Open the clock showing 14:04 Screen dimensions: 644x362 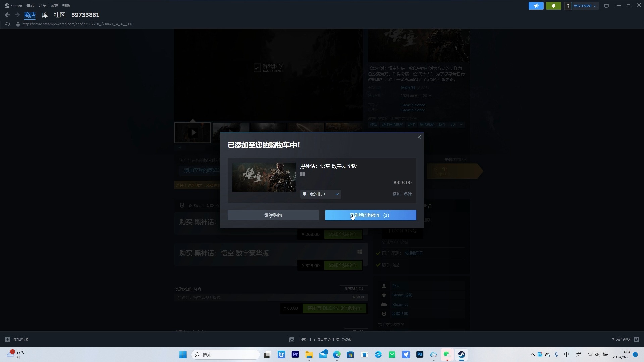coord(622,355)
